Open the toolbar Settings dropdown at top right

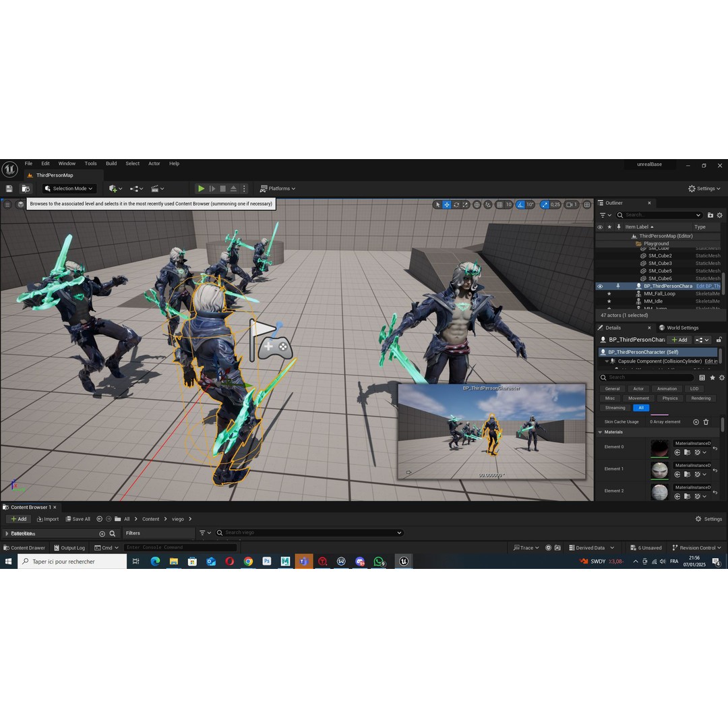[x=704, y=189]
